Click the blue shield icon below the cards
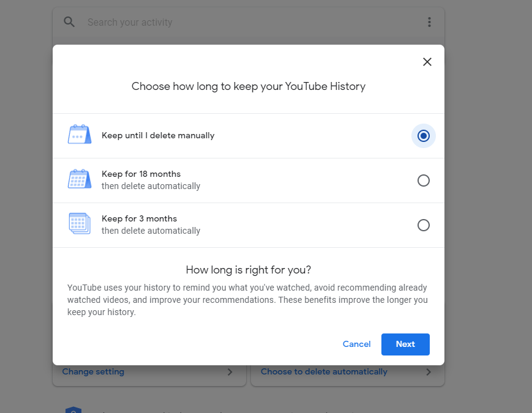The width and height of the screenshot is (532, 413). [73, 410]
